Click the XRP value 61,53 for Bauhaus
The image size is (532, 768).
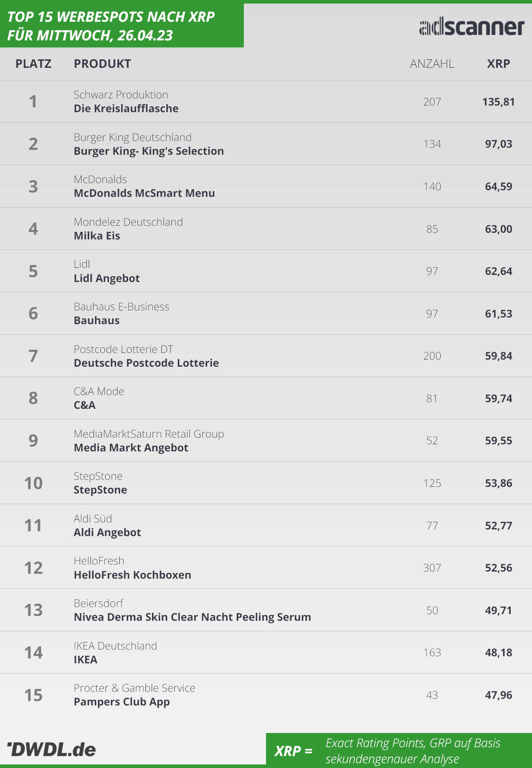pyautogui.click(x=498, y=314)
